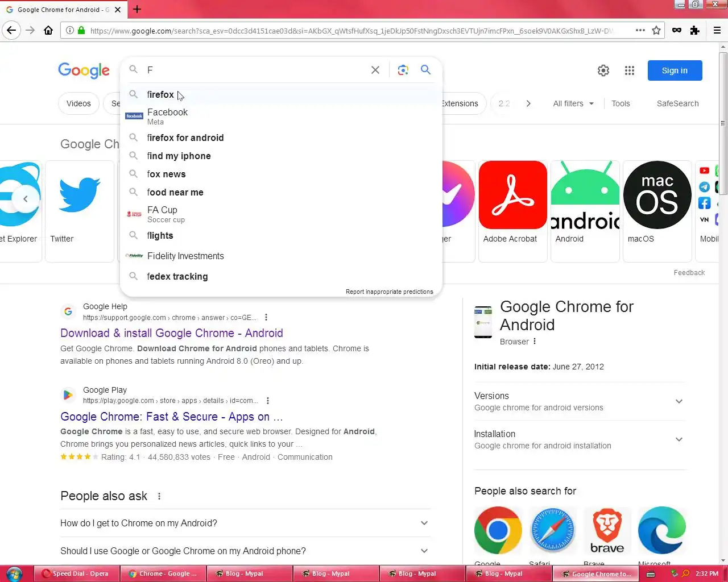The height and width of the screenshot is (582, 728).
Task: Choose Fidelity Investments suggestion
Action: coord(281,256)
